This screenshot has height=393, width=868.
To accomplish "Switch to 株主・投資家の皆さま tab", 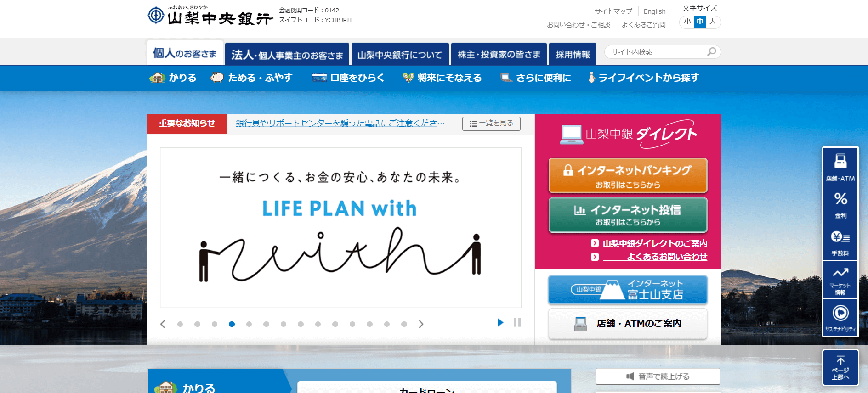I will point(499,55).
